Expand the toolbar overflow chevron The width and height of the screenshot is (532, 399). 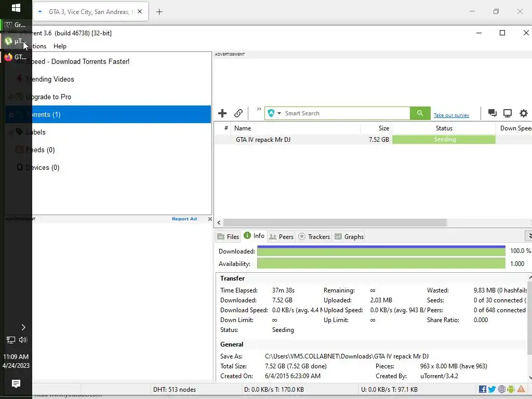pyautogui.click(x=259, y=109)
